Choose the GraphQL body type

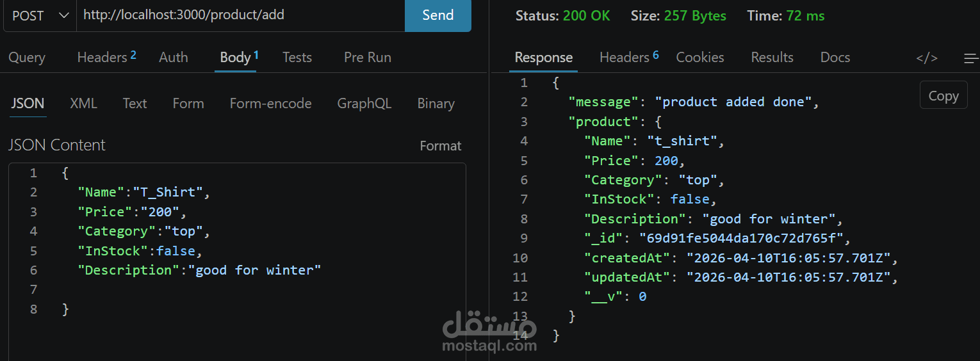364,104
